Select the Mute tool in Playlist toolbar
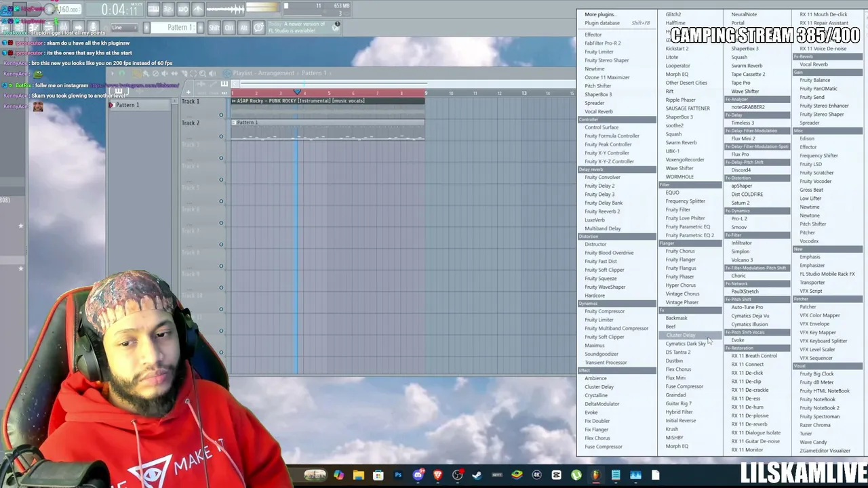Screen dimensions: 868x488 (x=164, y=73)
